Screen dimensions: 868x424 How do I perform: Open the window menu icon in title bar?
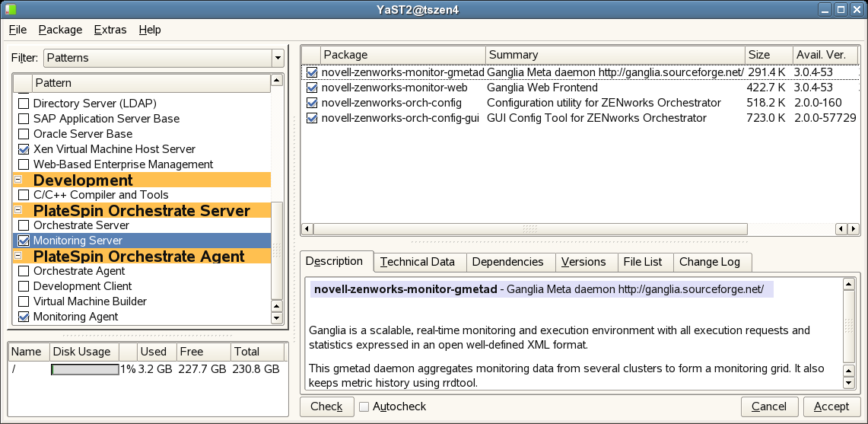(9, 9)
